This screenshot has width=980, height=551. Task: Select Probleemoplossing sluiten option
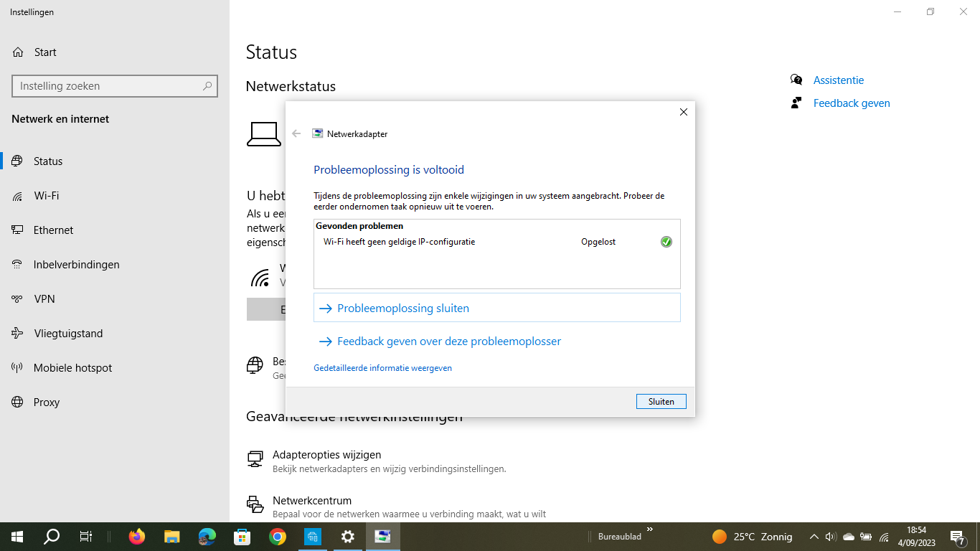pos(496,308)
